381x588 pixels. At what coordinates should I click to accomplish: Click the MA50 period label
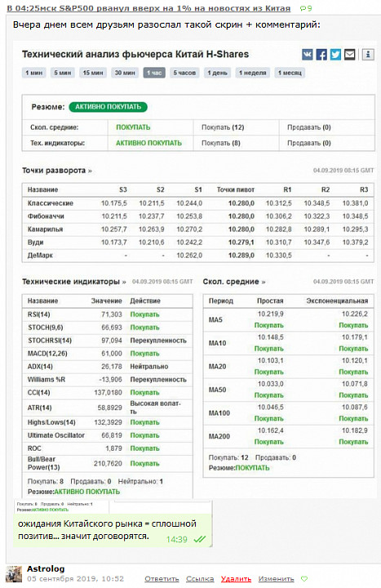[x=217, y=390]
